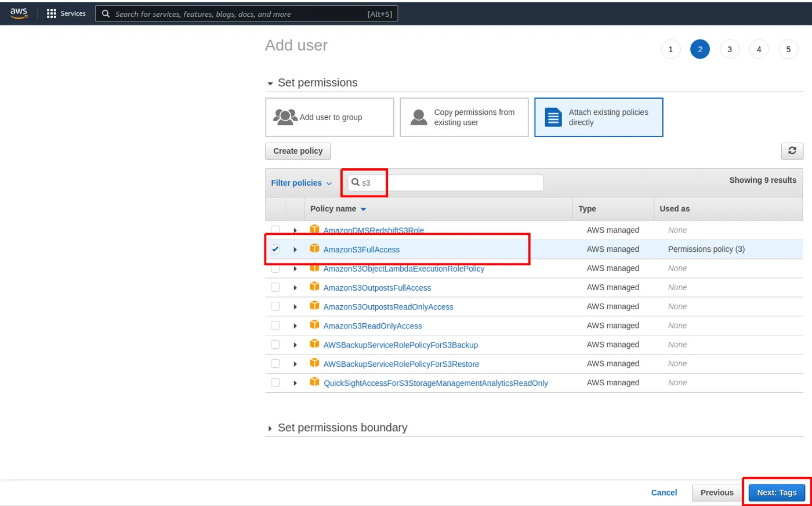The height and width of the screenshot is (506, 812).
Task: Click the Cancel link
Action: [x=664, y=493]
